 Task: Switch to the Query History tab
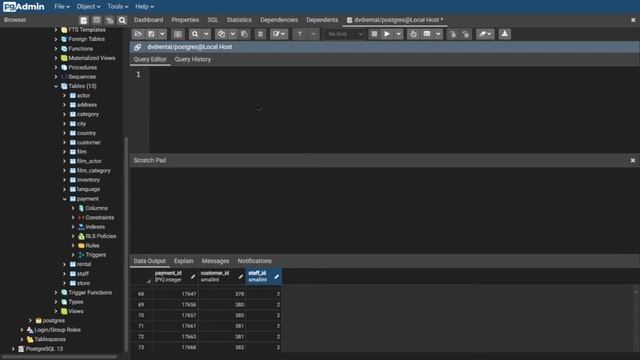[x=193, y=60]
